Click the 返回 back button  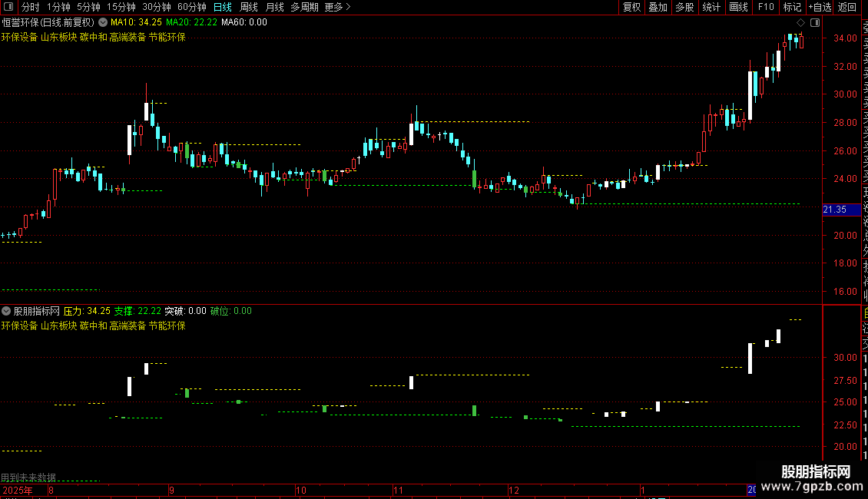pos(847,7)
